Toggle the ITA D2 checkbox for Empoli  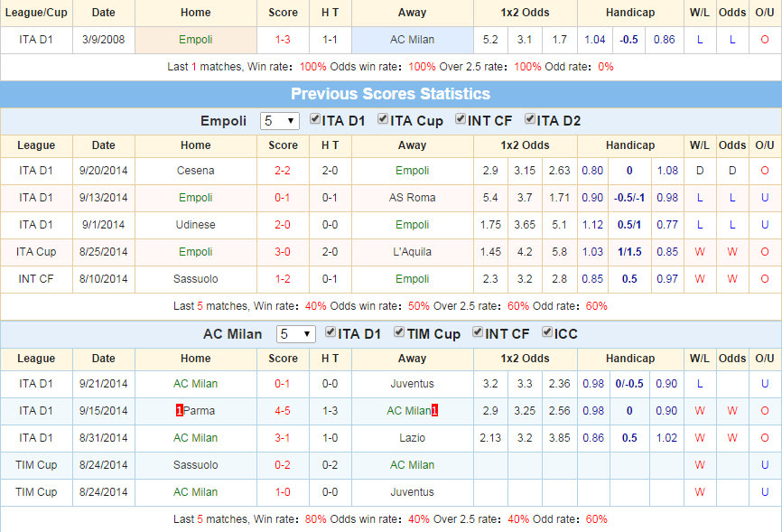(x=530, y=119)
